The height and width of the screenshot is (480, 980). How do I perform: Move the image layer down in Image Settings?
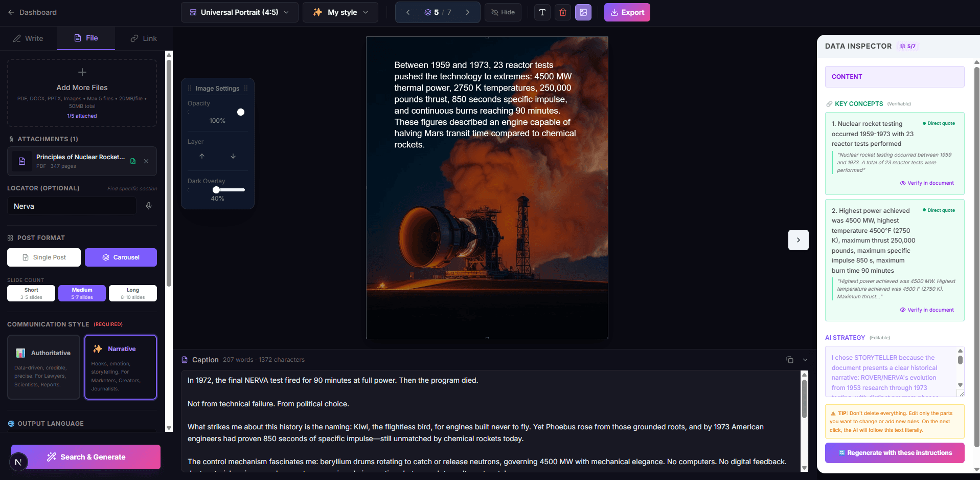[233, 156]
